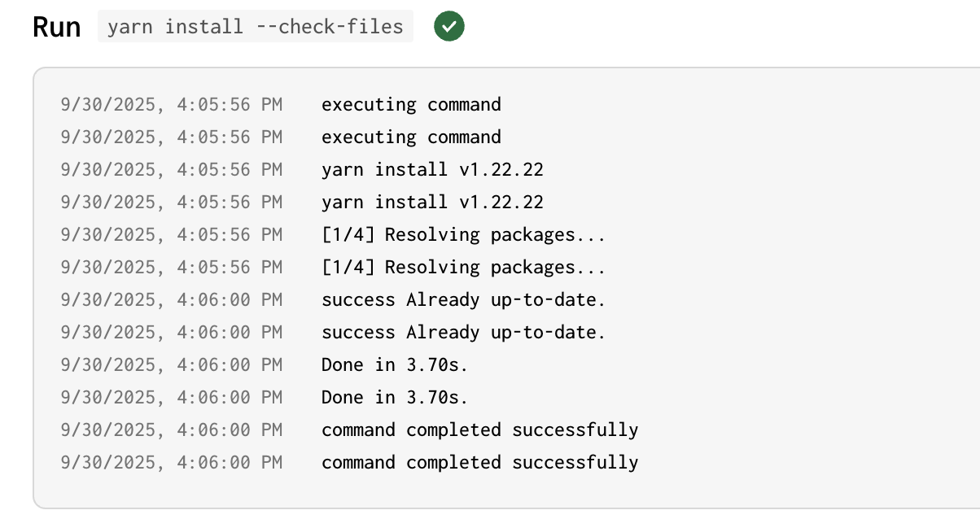Viewport: 980px width, 532px height.
Task: Click the second "[1/4] Resolving packages..." line
Action: (x=463, y=268)
